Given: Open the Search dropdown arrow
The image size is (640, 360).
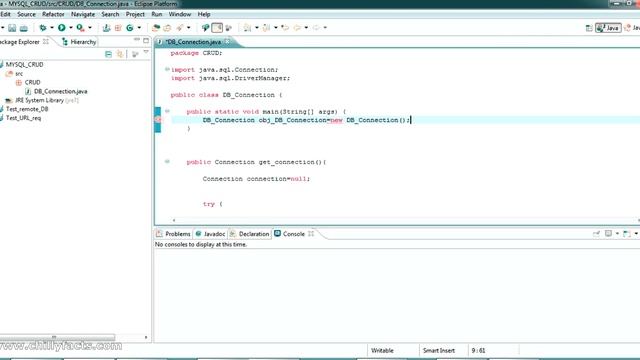Looking at the screenshot, I should point(189,28).
